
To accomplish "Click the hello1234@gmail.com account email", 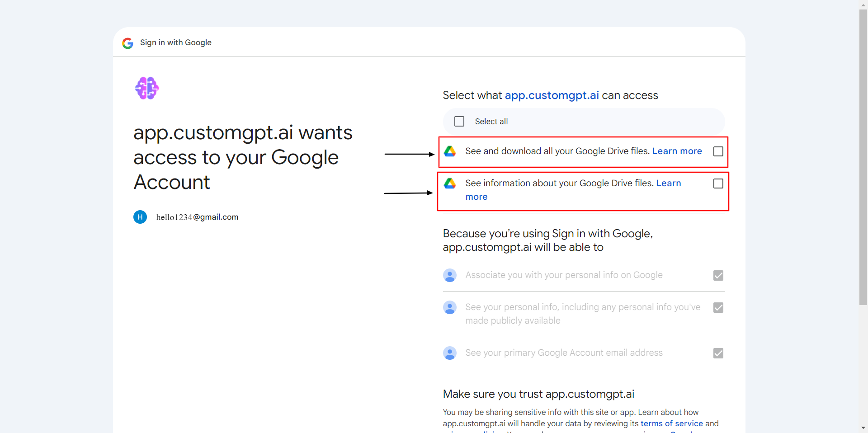I will (197, 217).
